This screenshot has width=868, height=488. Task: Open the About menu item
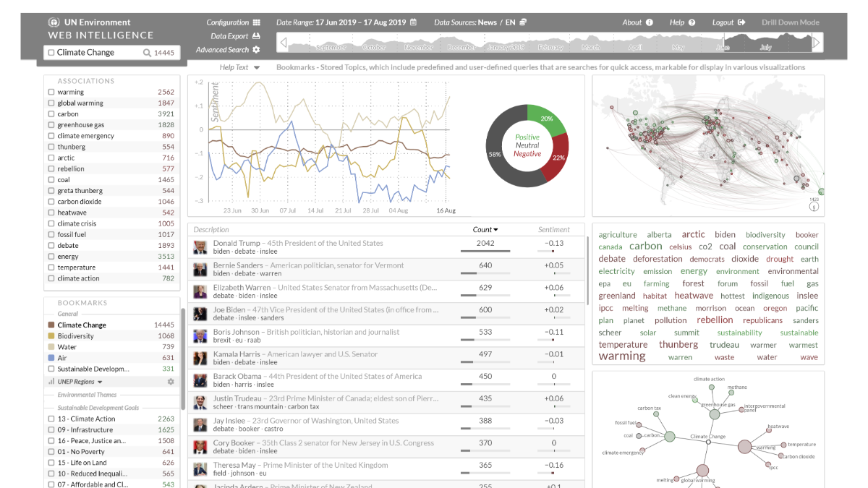coord(632,22)
